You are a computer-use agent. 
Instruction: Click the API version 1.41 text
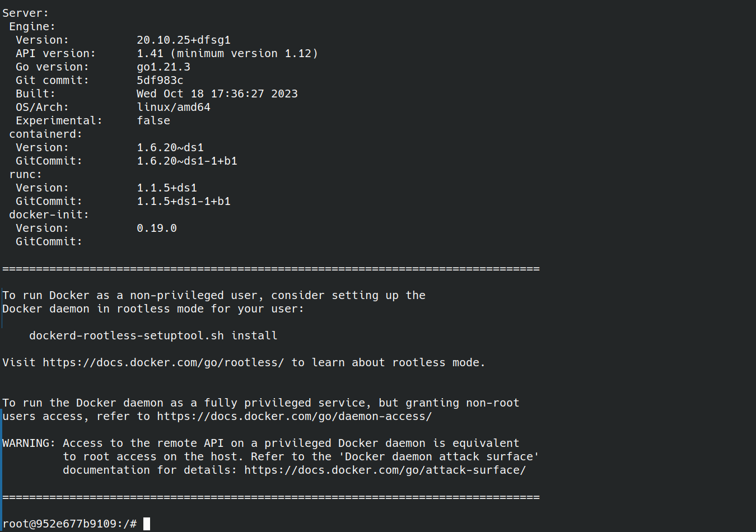pyautogui.click(x=150, y=53)
